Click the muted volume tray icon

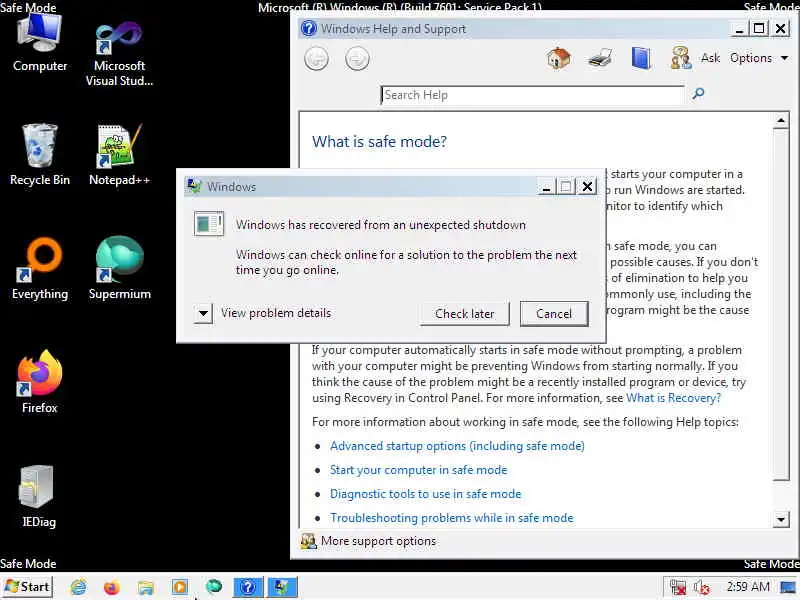(x=702, y=587)
